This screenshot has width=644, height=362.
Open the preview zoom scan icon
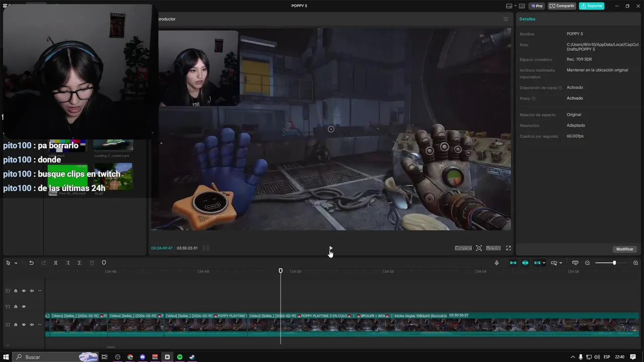point(479,248)
